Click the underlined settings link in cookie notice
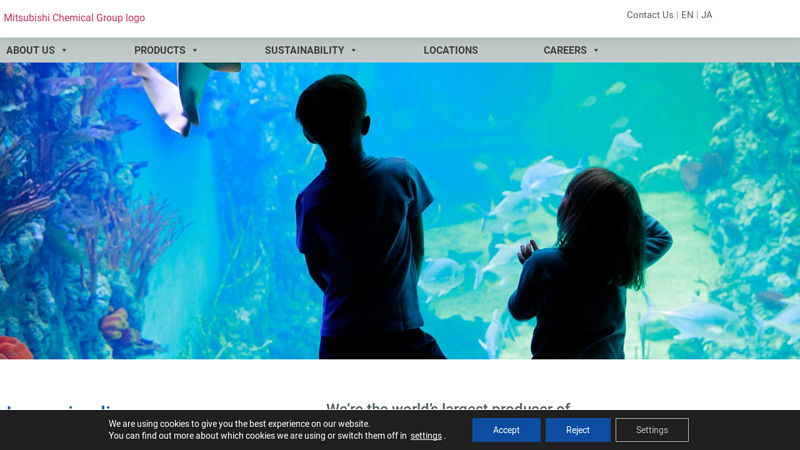The image size is (800, 450). pos(426,436)
